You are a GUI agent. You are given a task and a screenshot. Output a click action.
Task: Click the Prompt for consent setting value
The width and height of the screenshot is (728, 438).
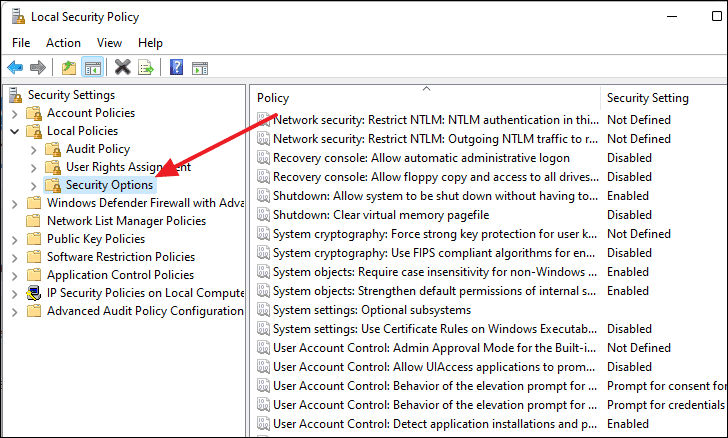(x=666, y=386)
